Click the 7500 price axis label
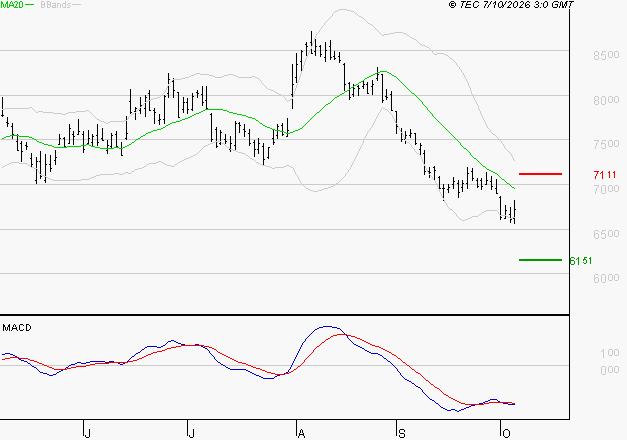The width and height of the screenshot is (627, 440). click(606, 144)
